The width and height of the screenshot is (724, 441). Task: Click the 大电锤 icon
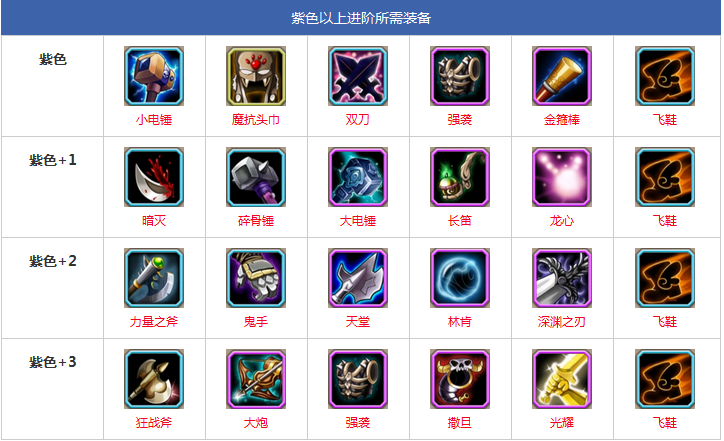click(358, 177)
